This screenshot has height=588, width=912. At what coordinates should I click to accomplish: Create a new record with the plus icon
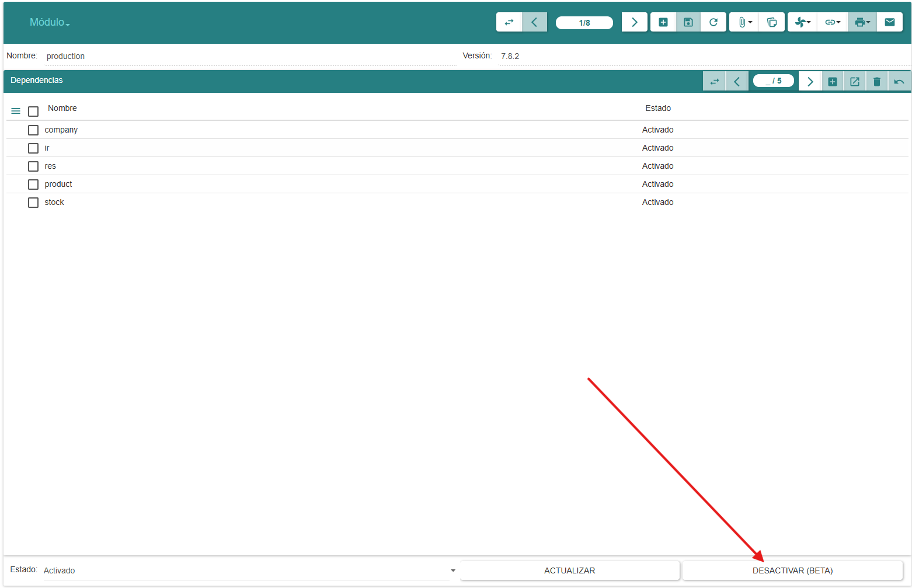coord(663,22)
